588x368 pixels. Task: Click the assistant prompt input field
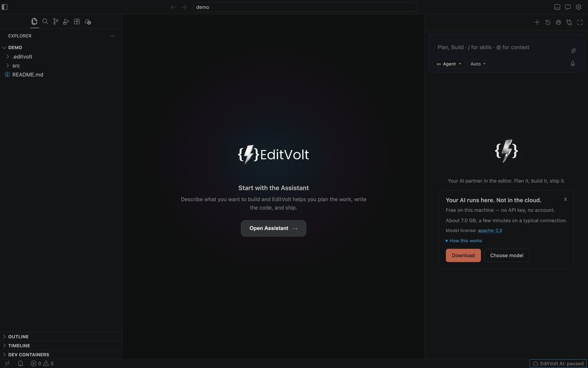pyautogui.click(x=500, y=47)
